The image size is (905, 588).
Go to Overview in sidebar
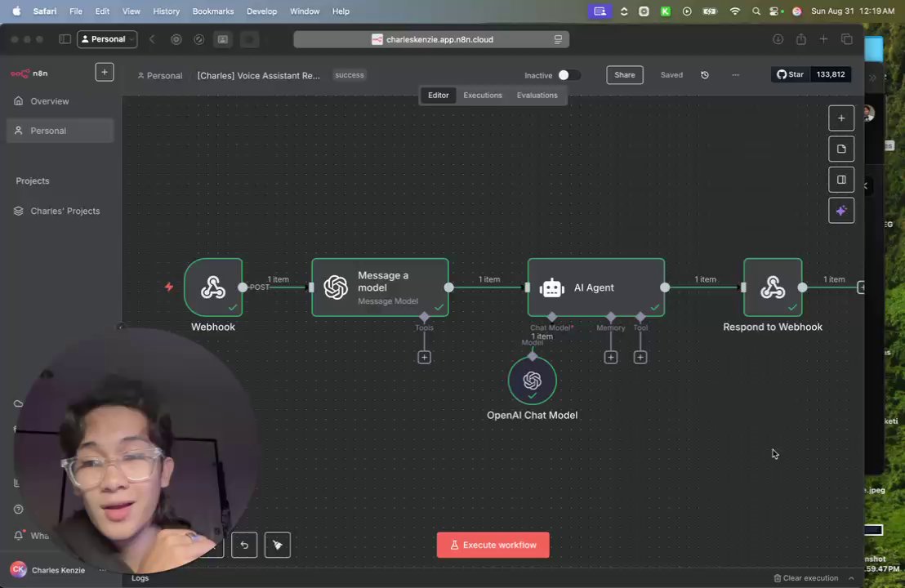(x=60, y=101)
